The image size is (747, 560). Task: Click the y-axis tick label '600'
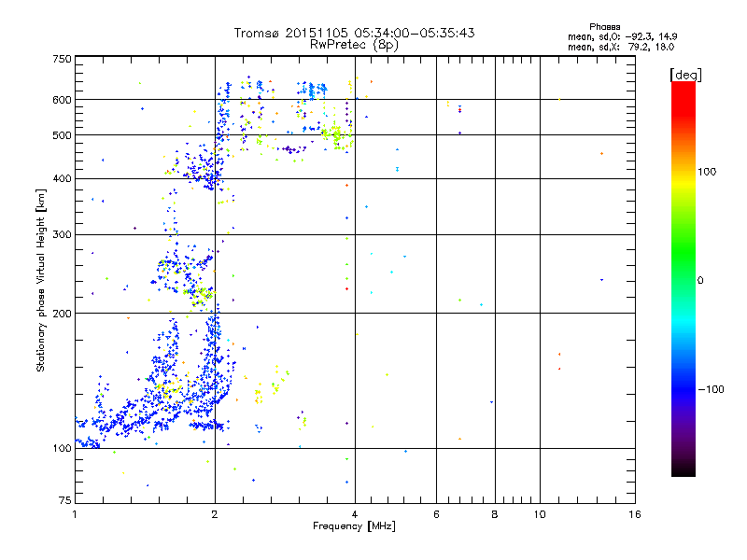tap(62, 100)
